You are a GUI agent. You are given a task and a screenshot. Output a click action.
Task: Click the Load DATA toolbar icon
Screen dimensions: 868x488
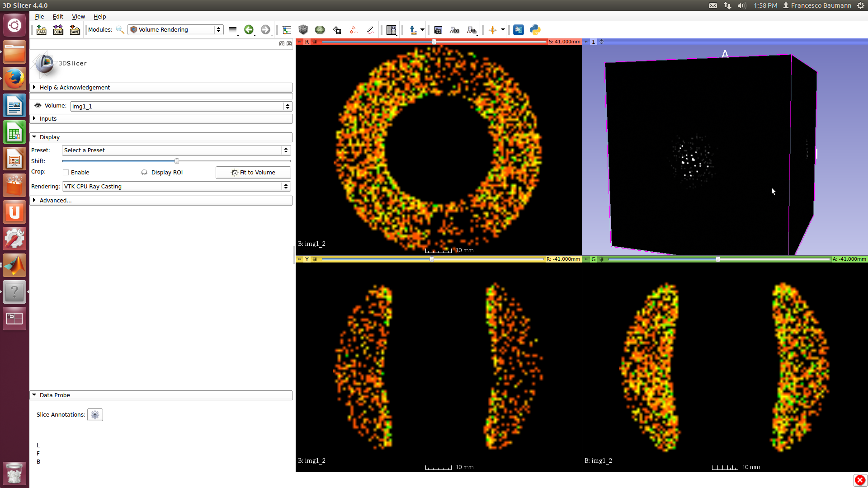(x=41, y=30)
